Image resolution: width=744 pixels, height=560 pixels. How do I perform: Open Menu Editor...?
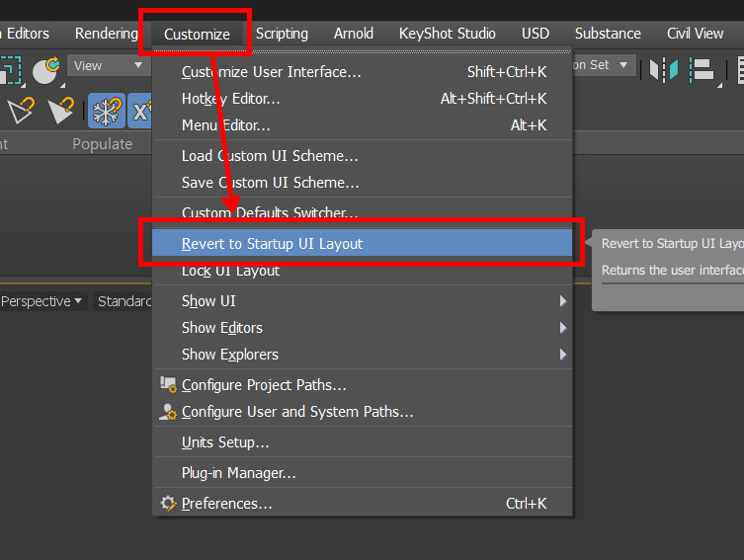(363, 125)
